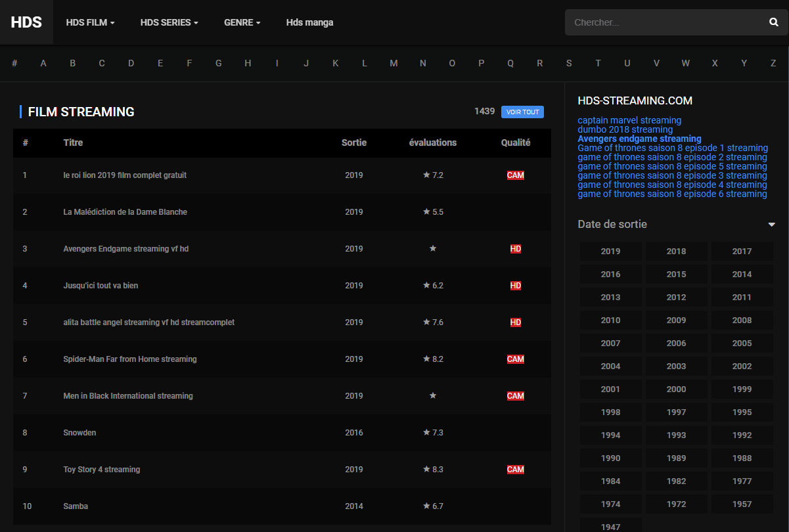Open Avengers endgame streaming sidebar link

[639, 139]
